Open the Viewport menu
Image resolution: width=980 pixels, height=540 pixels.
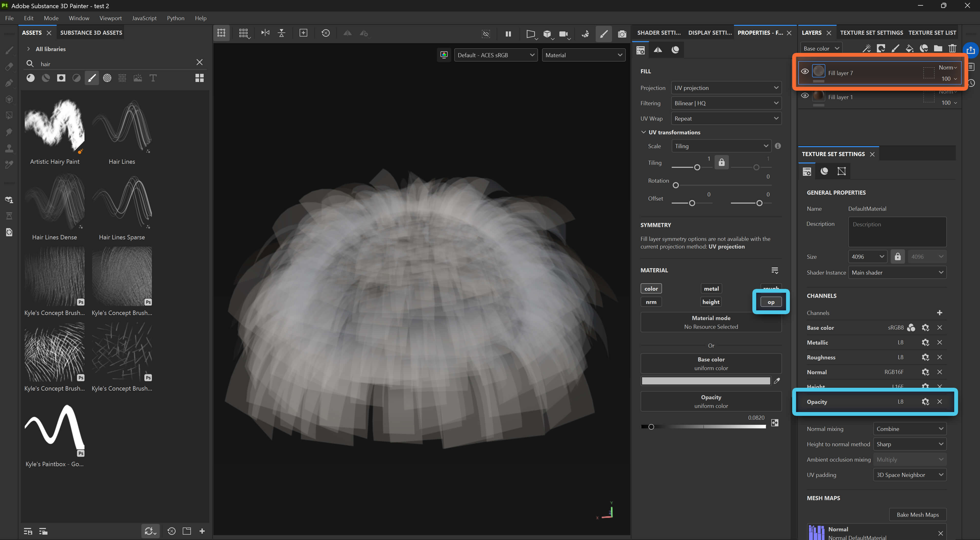[x=110, y=18]
